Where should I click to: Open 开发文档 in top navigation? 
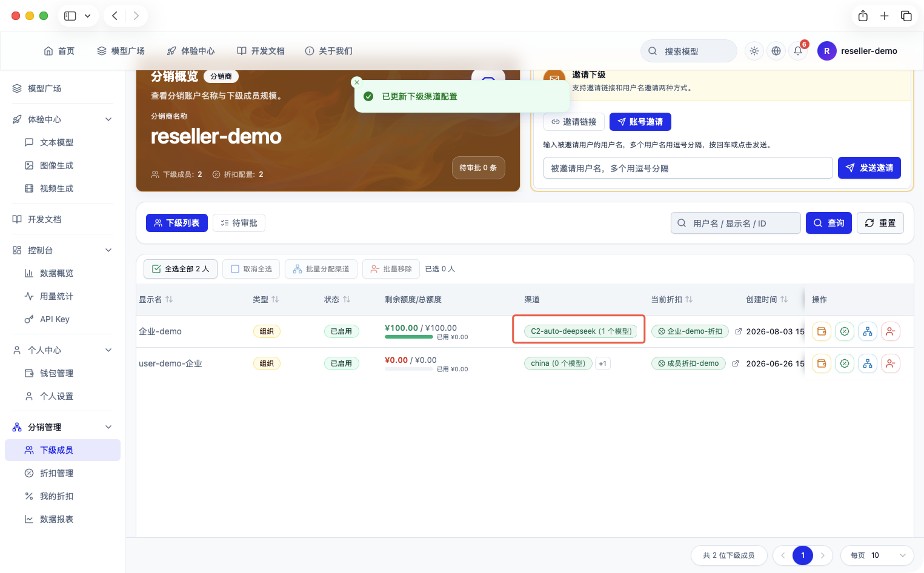point(261,51)
